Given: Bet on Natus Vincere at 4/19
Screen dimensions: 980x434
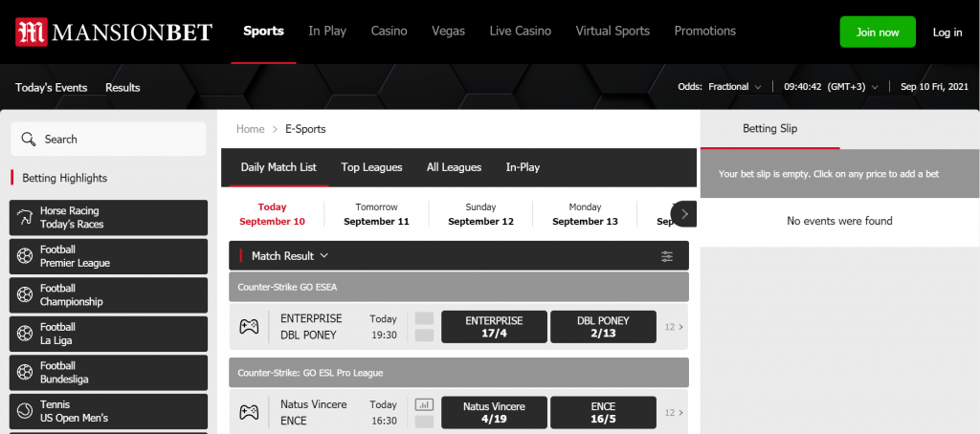Looking at the screenshot, I should (x=495, y=413).
